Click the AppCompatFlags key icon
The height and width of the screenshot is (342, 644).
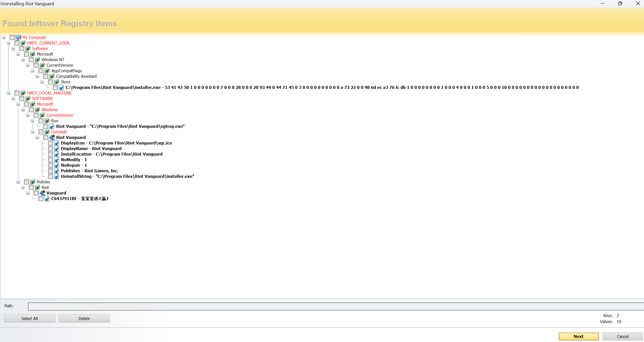[47, 71]
